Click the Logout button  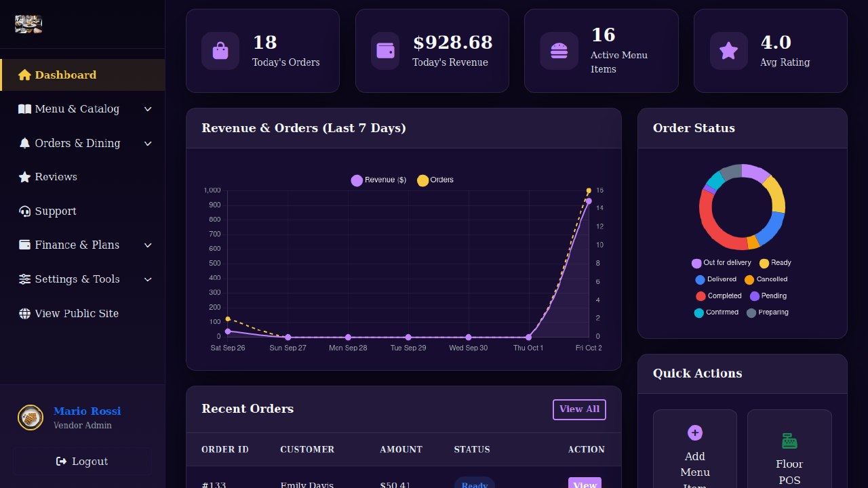82,462
